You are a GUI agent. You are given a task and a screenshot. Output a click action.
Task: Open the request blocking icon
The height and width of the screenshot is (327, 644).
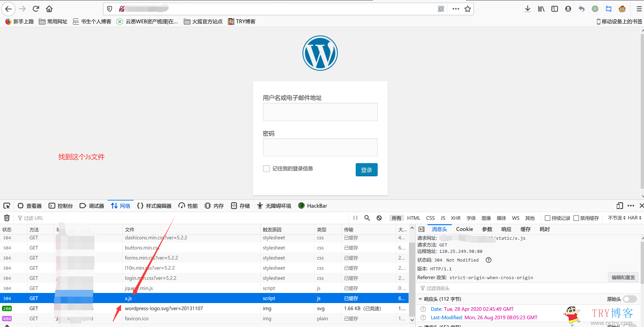(x=379, y=218)
